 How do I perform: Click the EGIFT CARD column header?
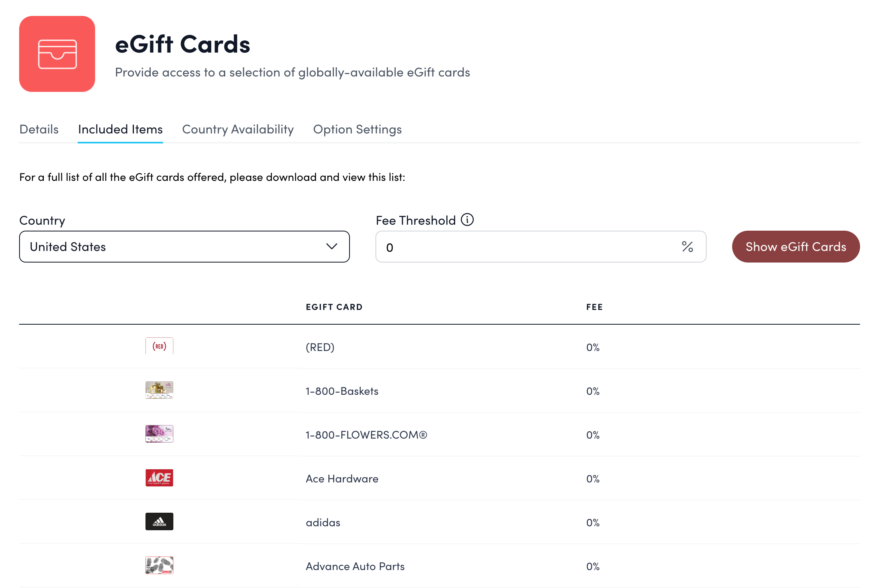coord(334,307)
